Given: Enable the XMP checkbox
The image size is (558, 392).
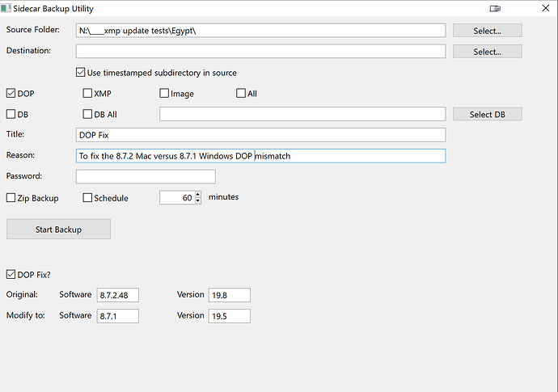Looking at the screenshot, I should (87, 94).
